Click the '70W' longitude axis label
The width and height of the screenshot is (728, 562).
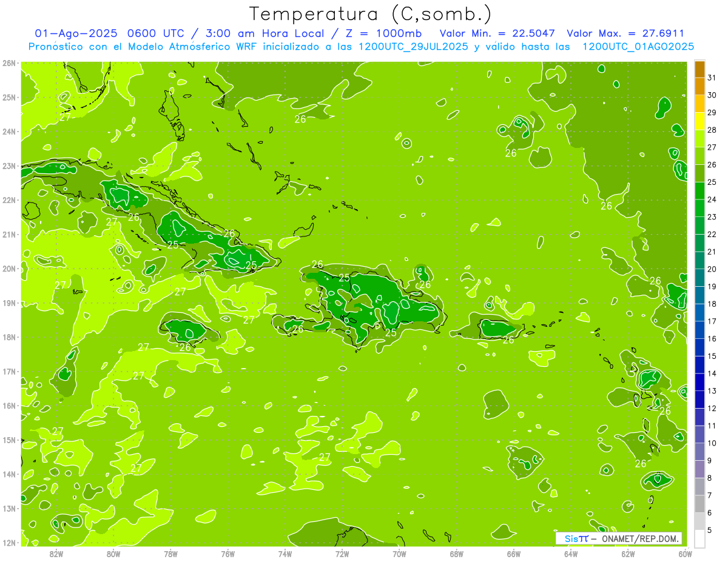pos(399,554)
